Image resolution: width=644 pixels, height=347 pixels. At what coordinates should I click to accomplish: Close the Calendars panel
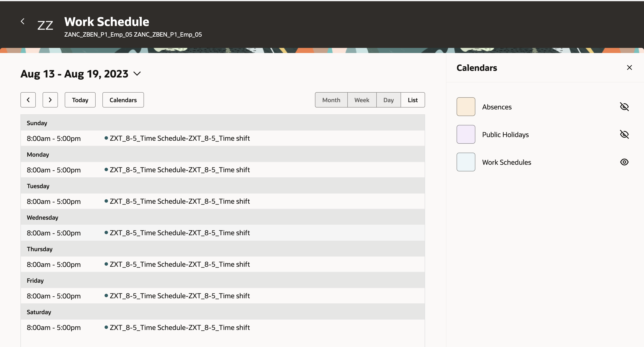click(629, 67)
